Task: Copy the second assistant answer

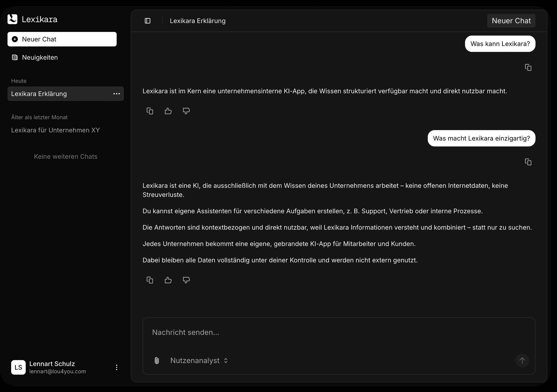Action: point(150,280)
